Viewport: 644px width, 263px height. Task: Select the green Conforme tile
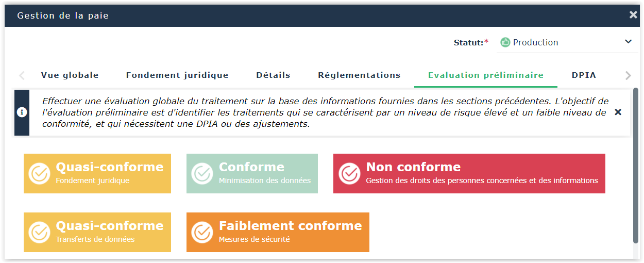(252, 173)
